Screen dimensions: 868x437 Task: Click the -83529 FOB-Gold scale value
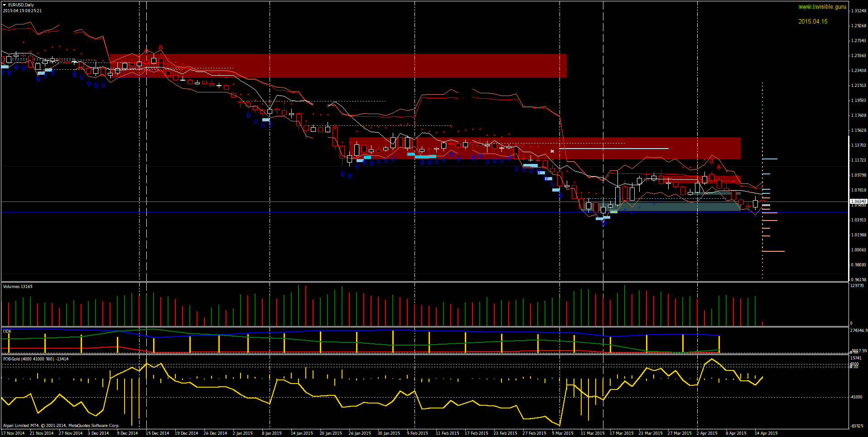tap(856, 426)
